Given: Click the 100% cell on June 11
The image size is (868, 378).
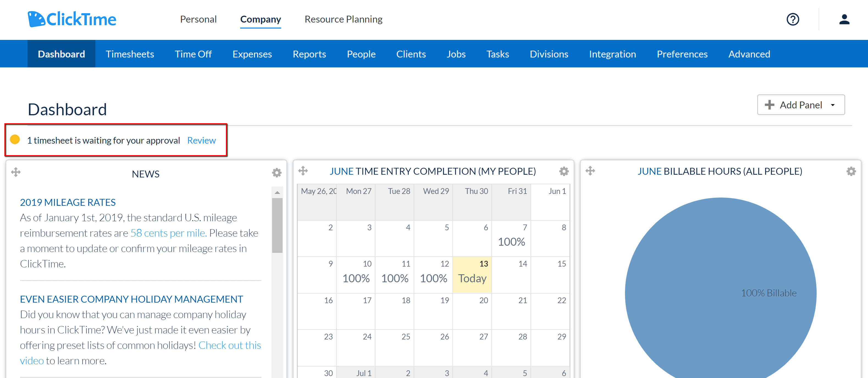Looking at the screenshot, I should click(x=395, y=275).
